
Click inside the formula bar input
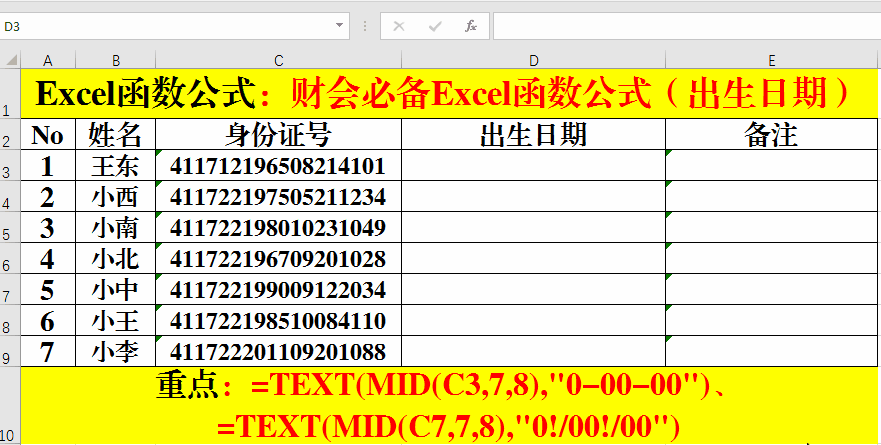tap(687, 26)
